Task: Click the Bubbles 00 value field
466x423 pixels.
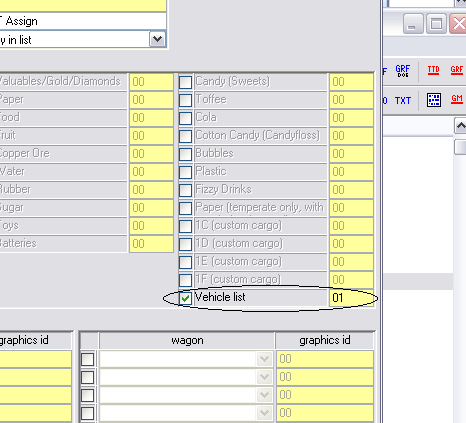Action: click(x=351, y=154)
